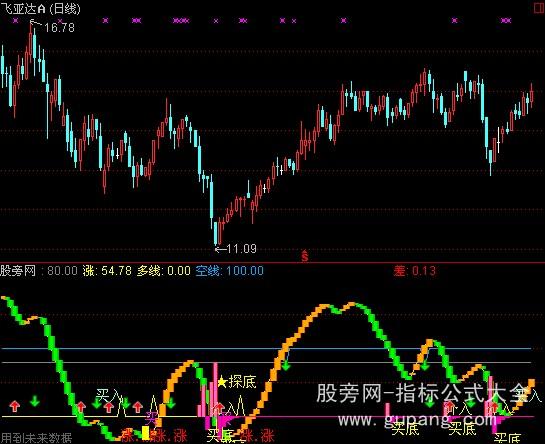Click the 涨: 54.78 readout

[107, 271]
